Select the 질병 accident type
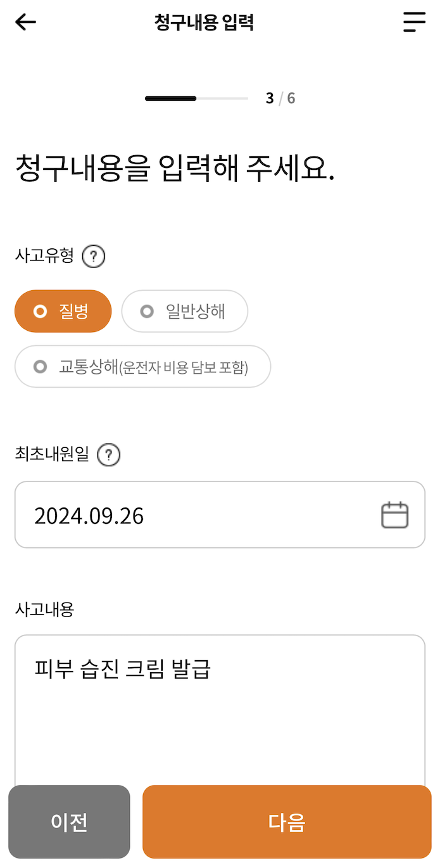This screenshot has height=868, width=447. point(63,311)
